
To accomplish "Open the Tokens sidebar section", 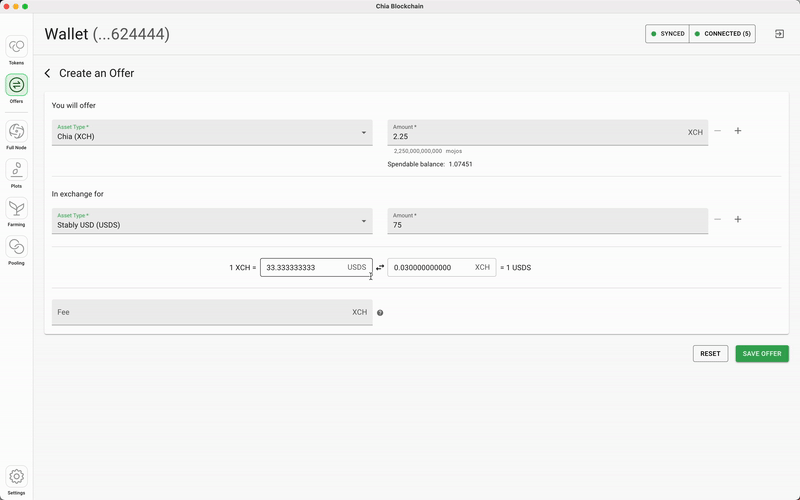I will [16, 50].
